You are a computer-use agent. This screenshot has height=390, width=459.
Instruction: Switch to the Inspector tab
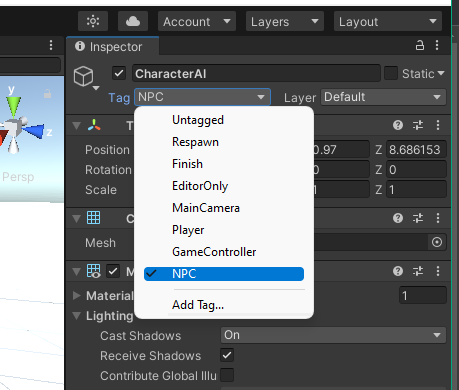[x=113, y=46]
